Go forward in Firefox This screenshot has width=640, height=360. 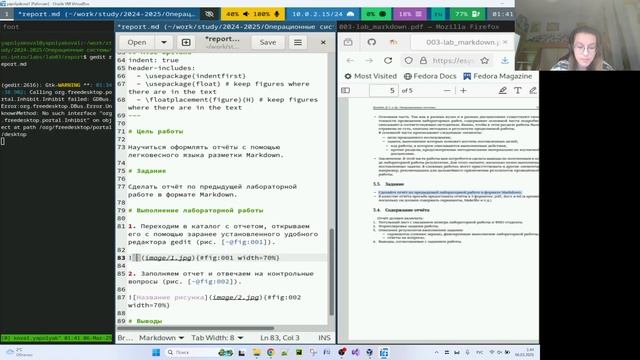[369, 60]
